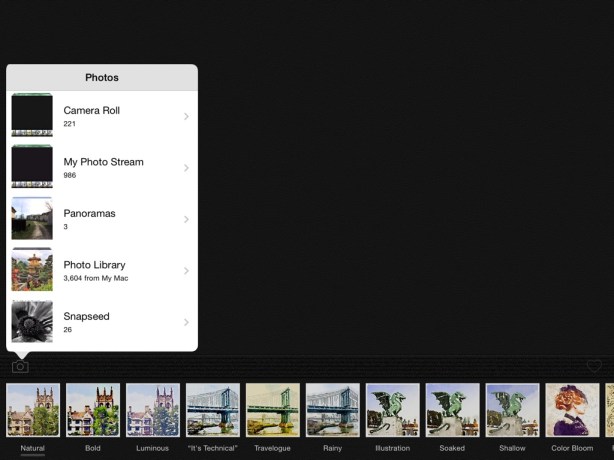The image size is (614, 460).
Task: Click the Color Bloom style label
Action: pos(572,448)
